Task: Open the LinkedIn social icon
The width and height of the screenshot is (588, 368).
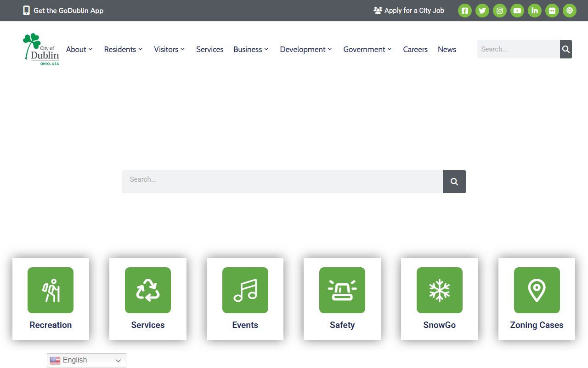Action: [535, 11]
